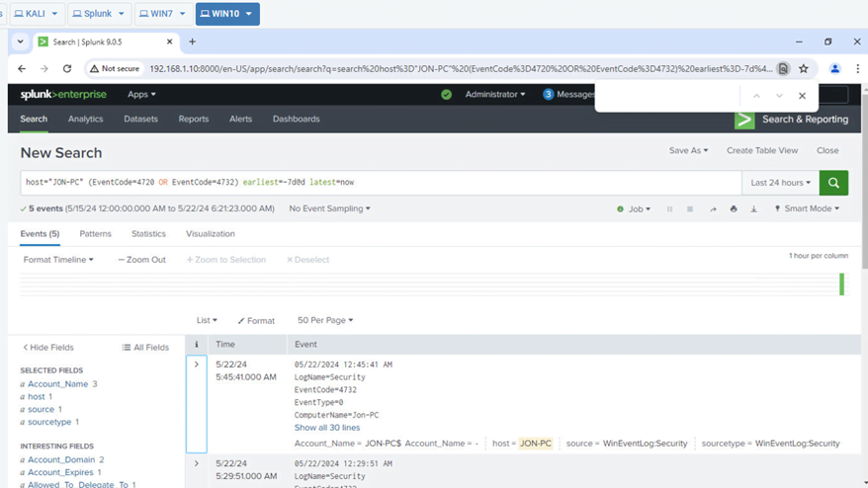Go to previous find result arrow
The image size is (868, 488).
[756, 96]
